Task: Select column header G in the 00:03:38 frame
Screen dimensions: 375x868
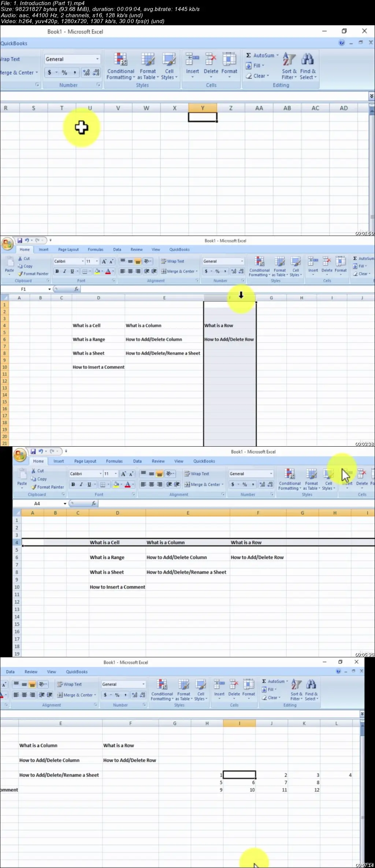Action: coord(271,298)
